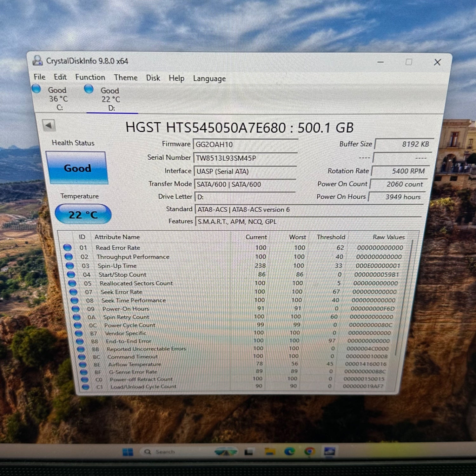This screenshot has height=476, width=476.
Task: Launch Microsoft Edge from the taskbar
Action: [289, 451]
